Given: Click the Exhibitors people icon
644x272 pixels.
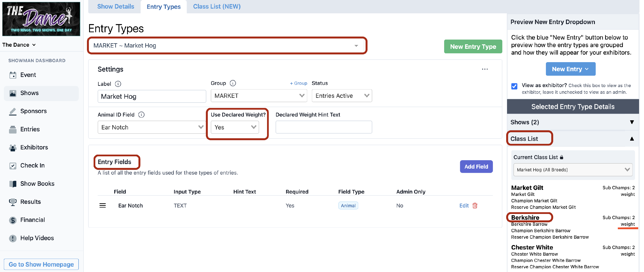Looking at the screenshot, I should click(13, 148).
